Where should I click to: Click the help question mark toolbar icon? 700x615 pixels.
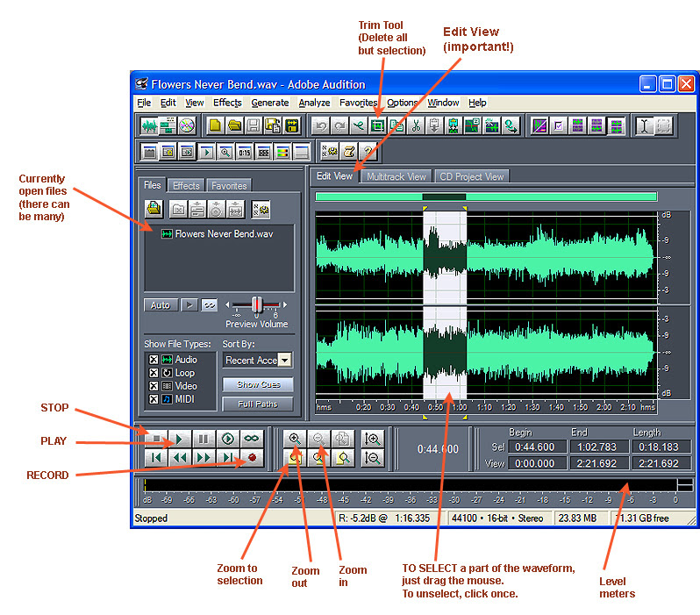[368, 152]
